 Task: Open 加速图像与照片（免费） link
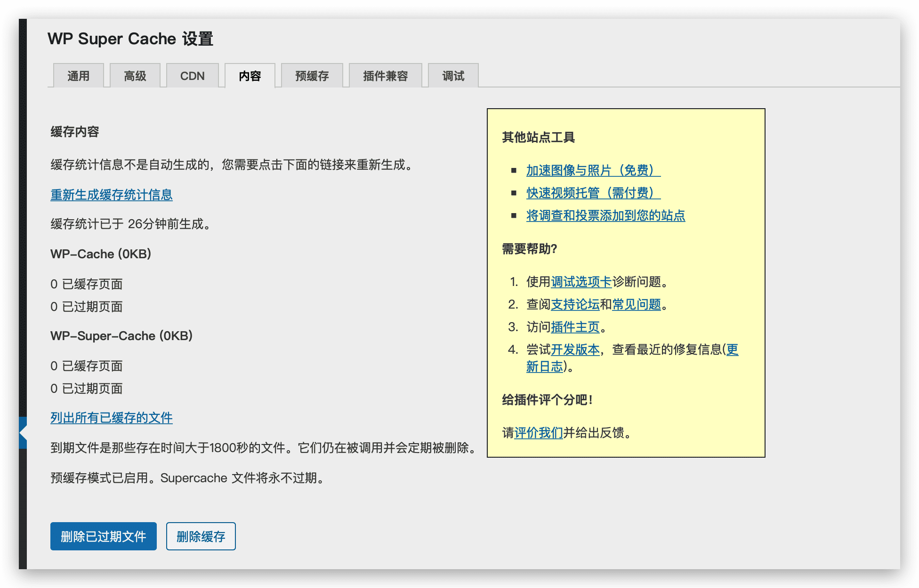coord(593,170)
